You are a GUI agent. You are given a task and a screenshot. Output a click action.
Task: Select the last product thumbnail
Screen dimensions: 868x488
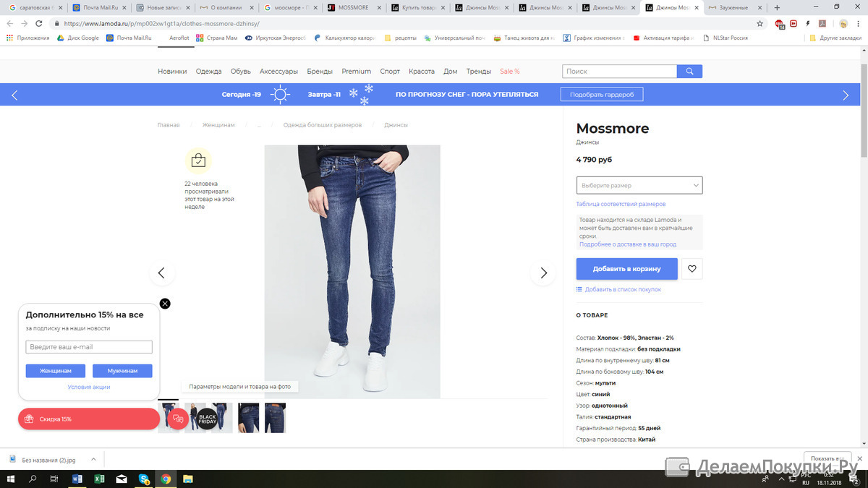click(x=275, y=418)
